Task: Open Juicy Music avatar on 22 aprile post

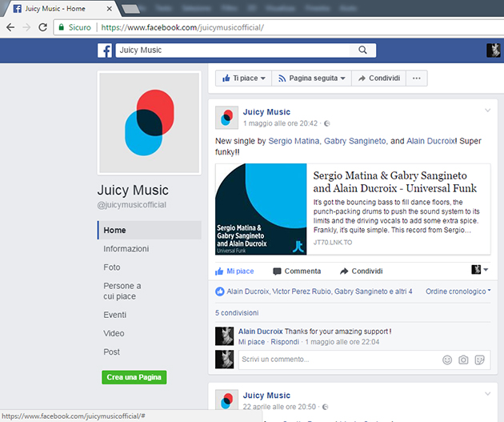Action: (x=226, y=400)
